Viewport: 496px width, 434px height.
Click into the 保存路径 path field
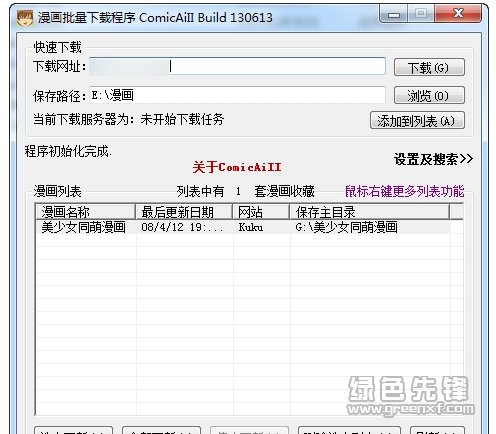[237, 95]
